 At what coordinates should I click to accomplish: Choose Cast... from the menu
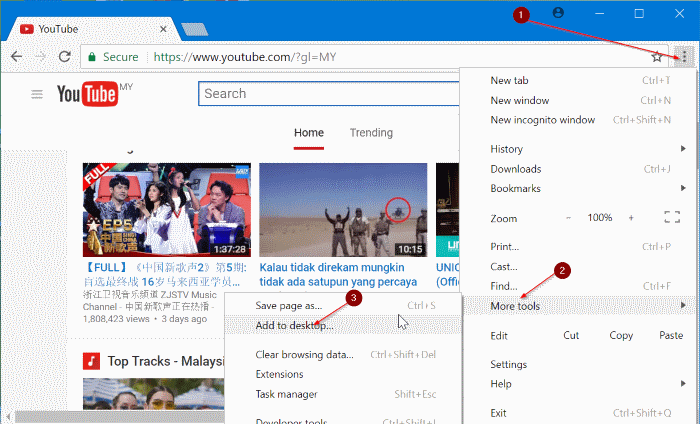[x=579, y=266]
